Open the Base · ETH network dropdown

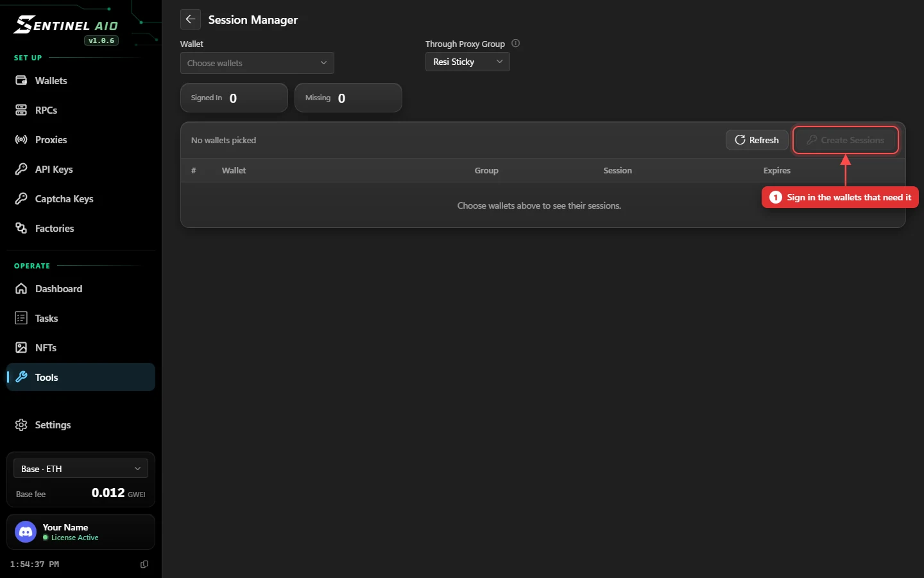click(81, 469)
